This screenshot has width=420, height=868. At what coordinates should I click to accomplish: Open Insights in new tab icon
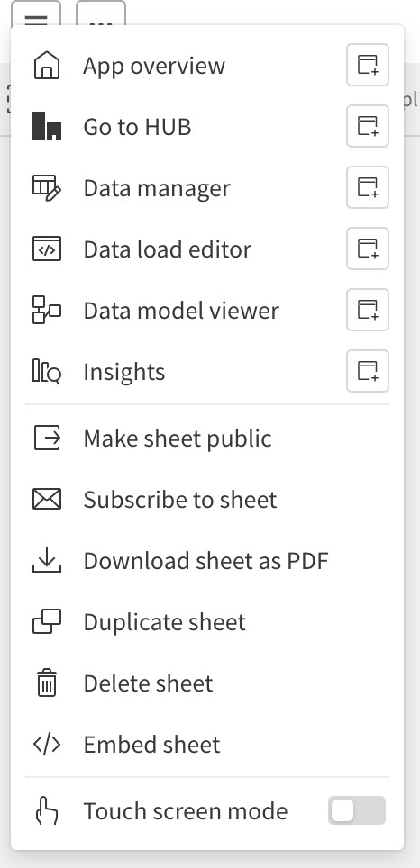click(368, 371)
